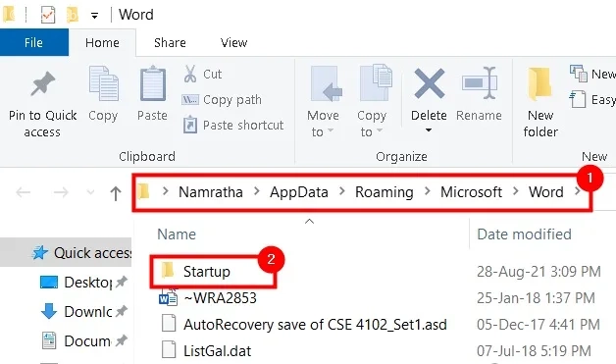616x364 pixels.
Task: Click the Copy to icon in Organize
Action: [x=376, y=82]
